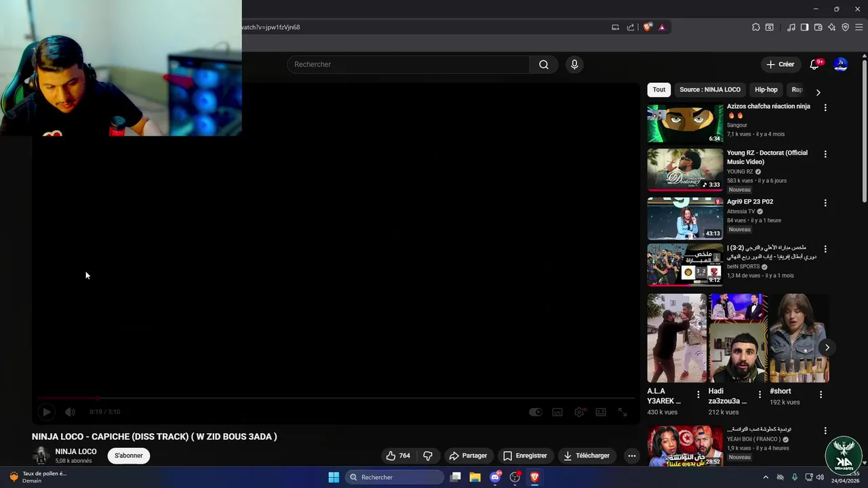
Task: Open the NINJA LOCO channel name link
Action: pos(76,451)
